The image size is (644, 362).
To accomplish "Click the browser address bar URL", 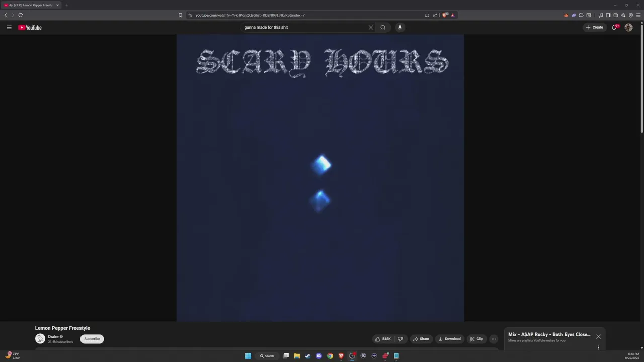I will [250, 15].
